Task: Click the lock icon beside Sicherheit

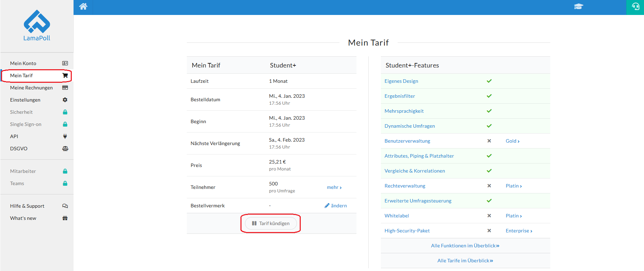Action: pos(65,112)
